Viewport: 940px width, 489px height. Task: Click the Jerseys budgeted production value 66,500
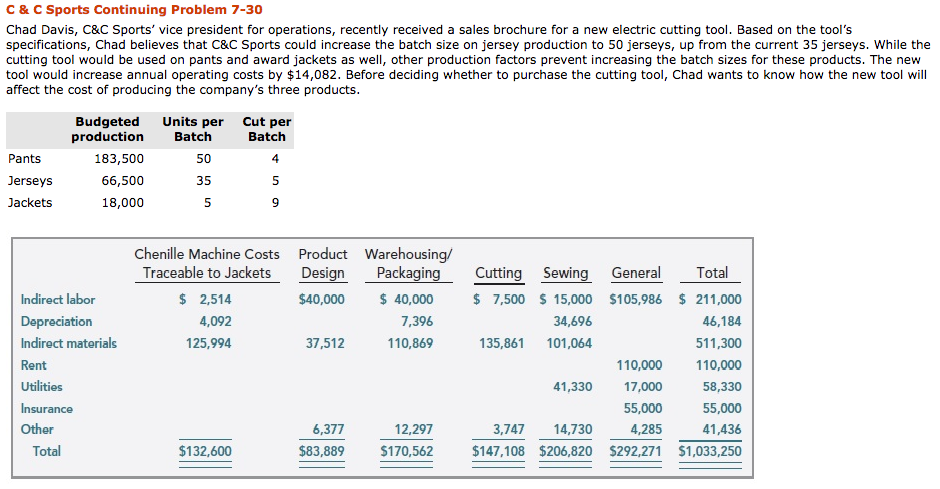point(123,181)
